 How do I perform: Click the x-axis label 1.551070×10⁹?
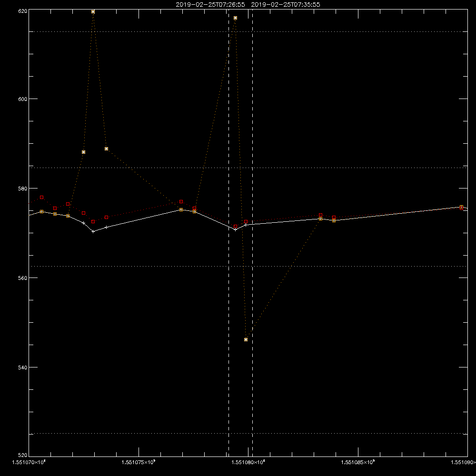(x=29, y=462)
